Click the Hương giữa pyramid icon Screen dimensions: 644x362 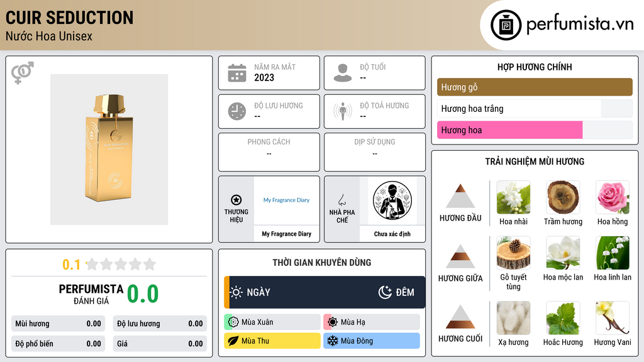pyautogui.click(x=460, y=256)
